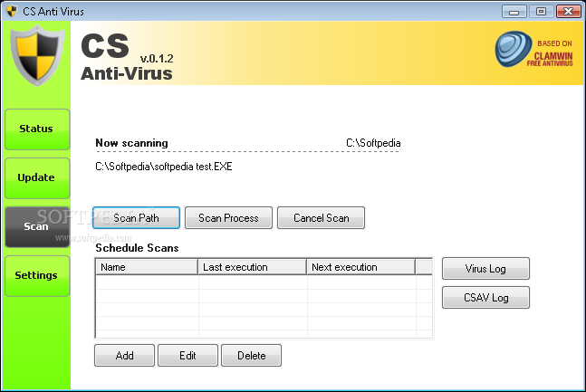Sort by Next execution column header
Viewport: 586px width, 392px height.
click(x=361, y=267)
